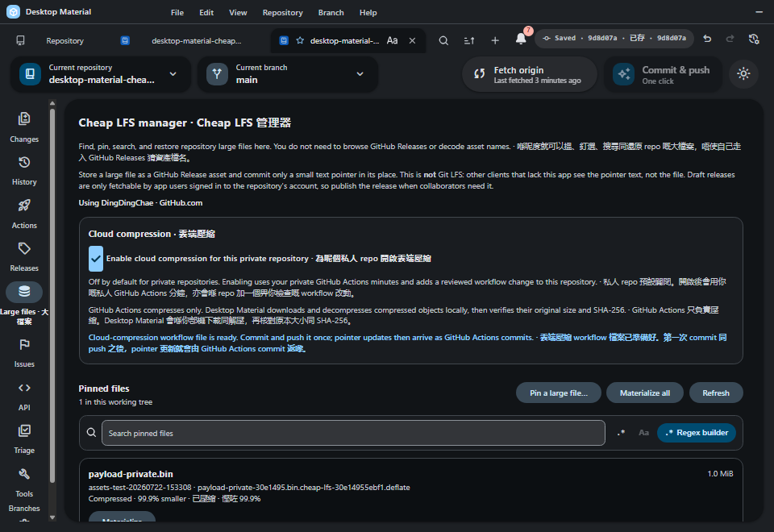The image size is (774, 532).
Task: Click the redo arrow icon
Action: coord(730,39)
